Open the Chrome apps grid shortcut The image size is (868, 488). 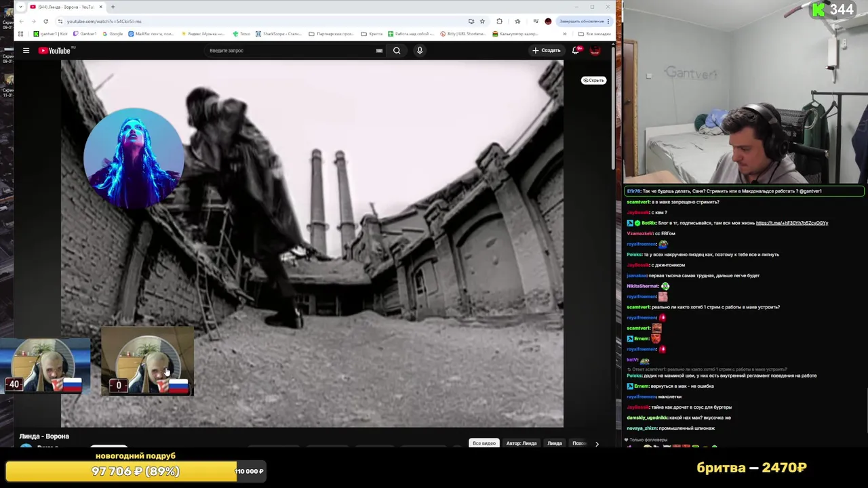tap(21, 34)
